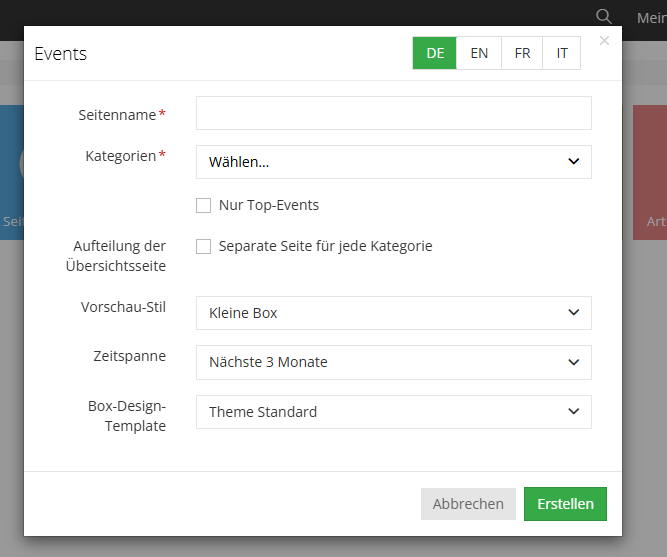Click the Aufteilung der Übersichtsseite label

tap(116, 256)
